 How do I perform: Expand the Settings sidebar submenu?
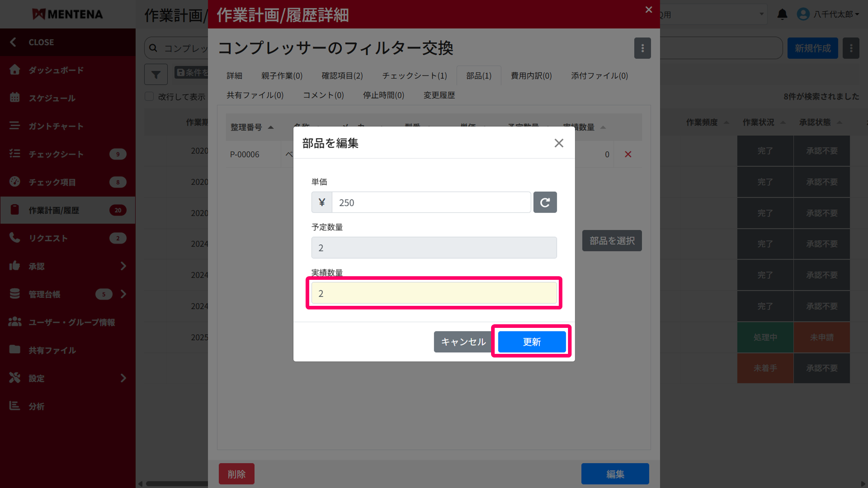[x=123, y=378]
